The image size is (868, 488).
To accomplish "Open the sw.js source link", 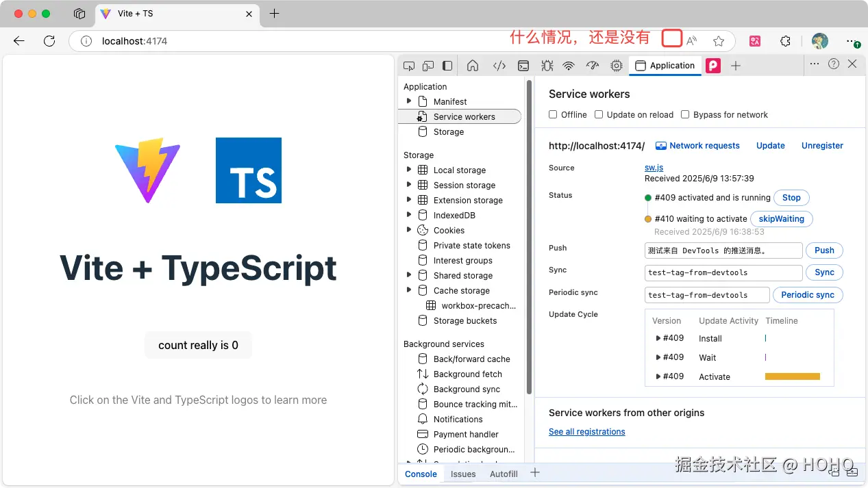I will point(654,168).
